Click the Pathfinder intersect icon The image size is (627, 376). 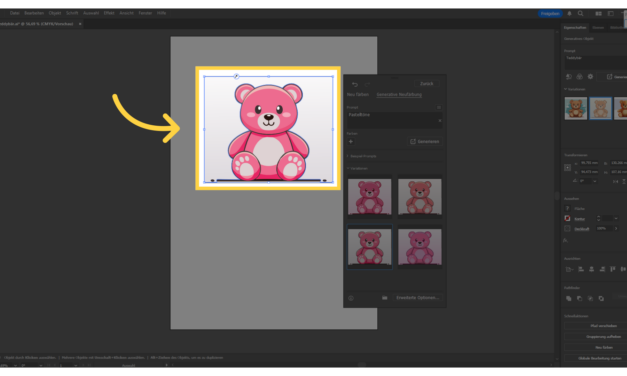(590, 298)
